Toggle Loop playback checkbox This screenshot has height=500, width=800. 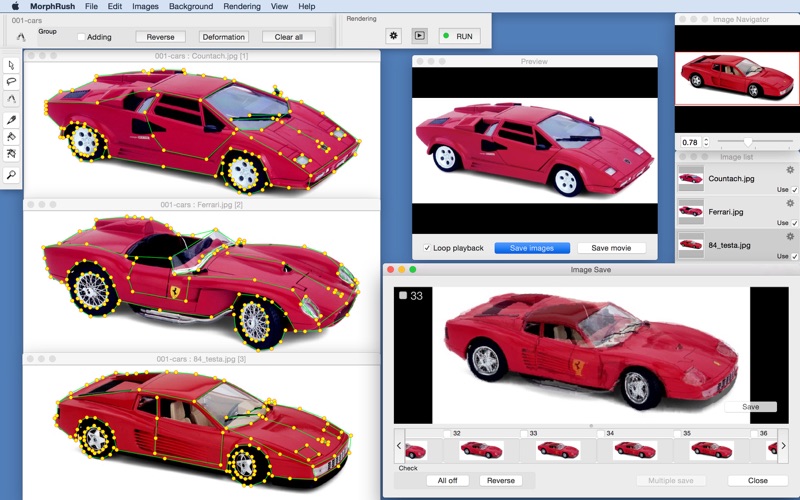click(427, 248)
